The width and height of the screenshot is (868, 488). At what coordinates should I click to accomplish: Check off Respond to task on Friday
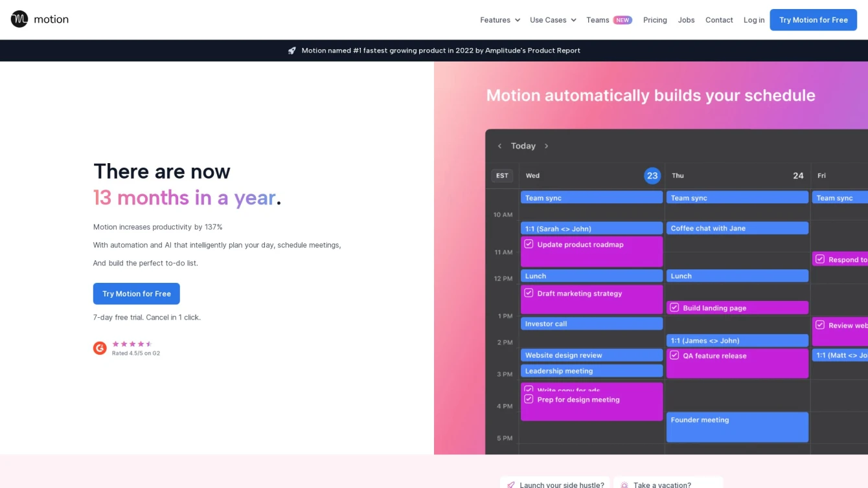coord(820,259)
